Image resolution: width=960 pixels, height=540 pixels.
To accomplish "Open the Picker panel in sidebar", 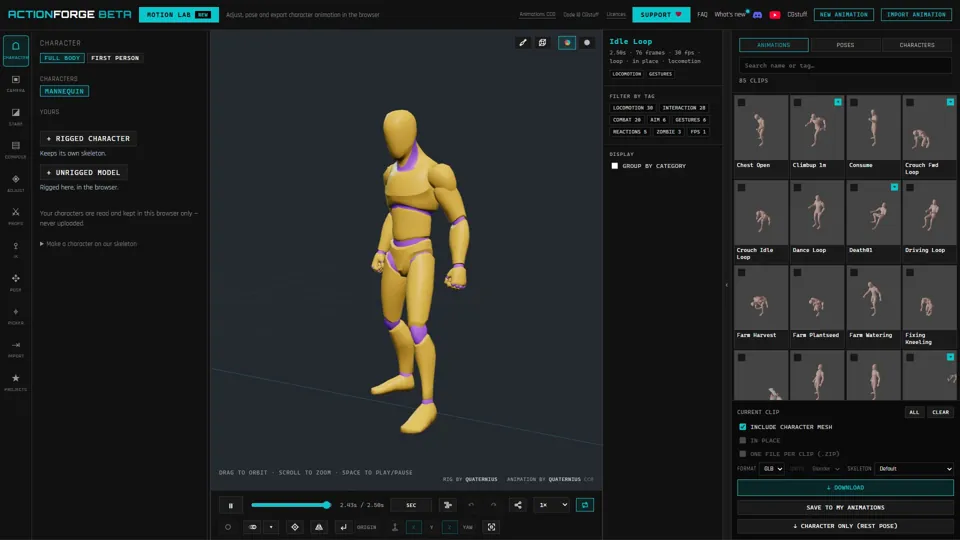I will (x=16, y=316).
